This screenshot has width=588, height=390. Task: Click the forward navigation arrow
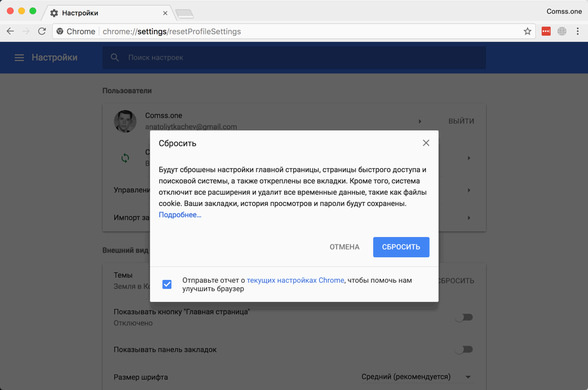(26, 32)
